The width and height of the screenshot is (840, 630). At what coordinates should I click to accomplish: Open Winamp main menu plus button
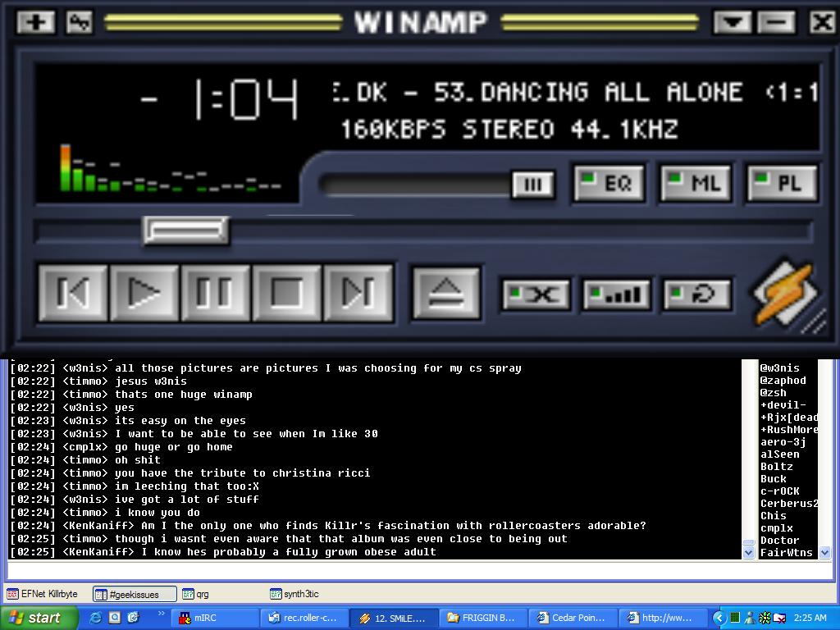tap(36, 22)
